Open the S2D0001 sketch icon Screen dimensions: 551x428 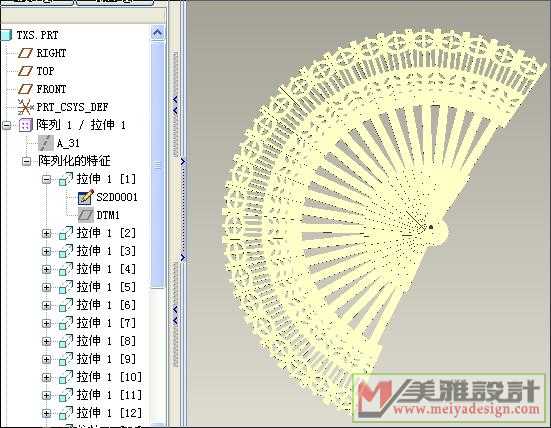pyautogui.click(x=85, y=197)
